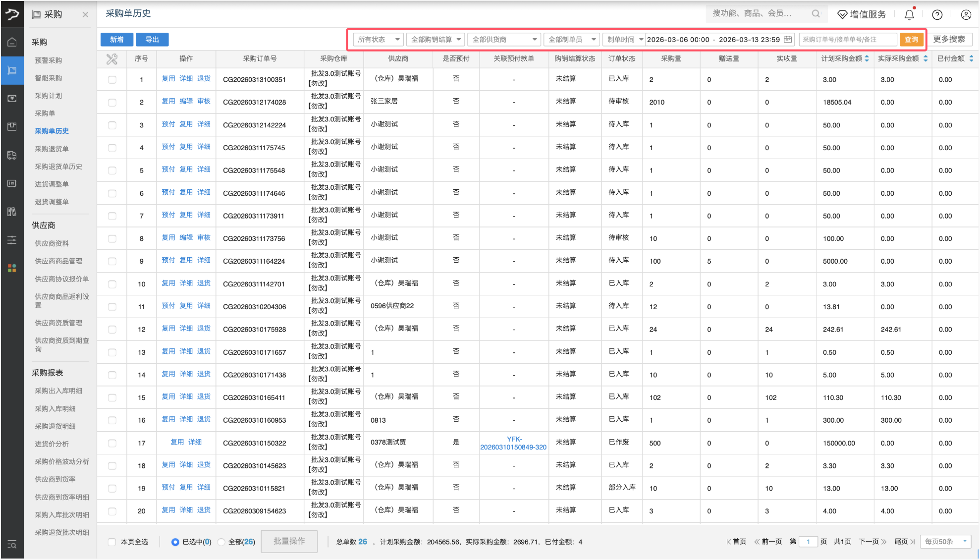The height and width of the screenshot is (560, 980).
Task: Check the checkbox for row 1
Action: point(112,79)
